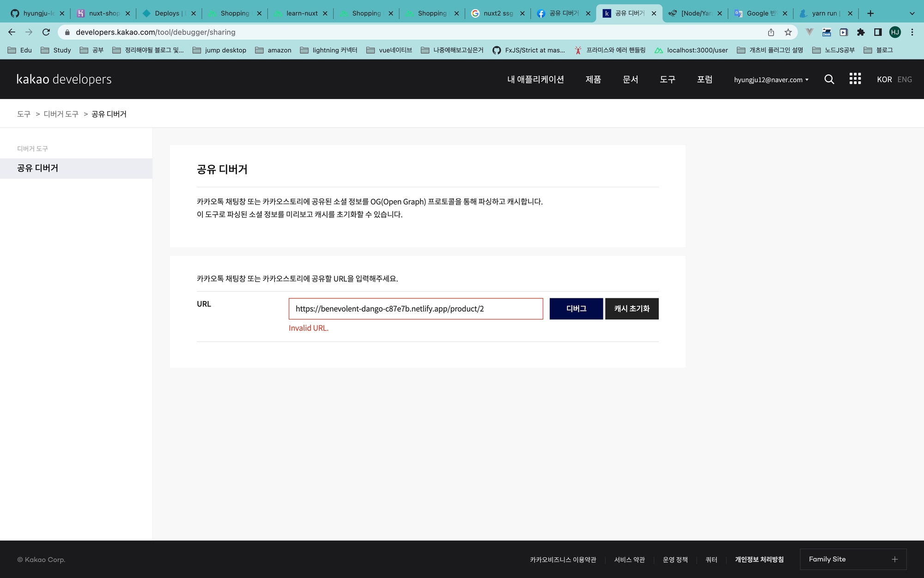Click the media control extension icon
The height and width of the screenshot is (578, 924).
coord(844,32)
